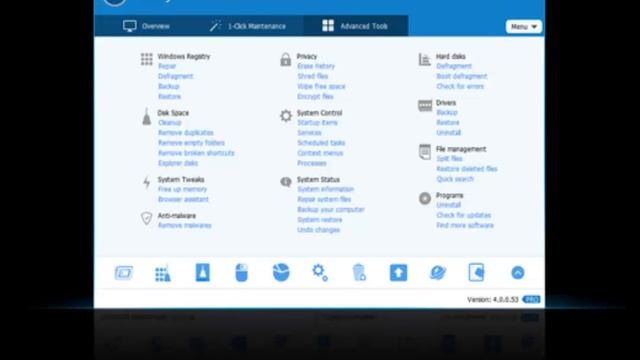Viewport: 640px width, 360px height.
Task: Open Boot defragment link
Action: 462,76
